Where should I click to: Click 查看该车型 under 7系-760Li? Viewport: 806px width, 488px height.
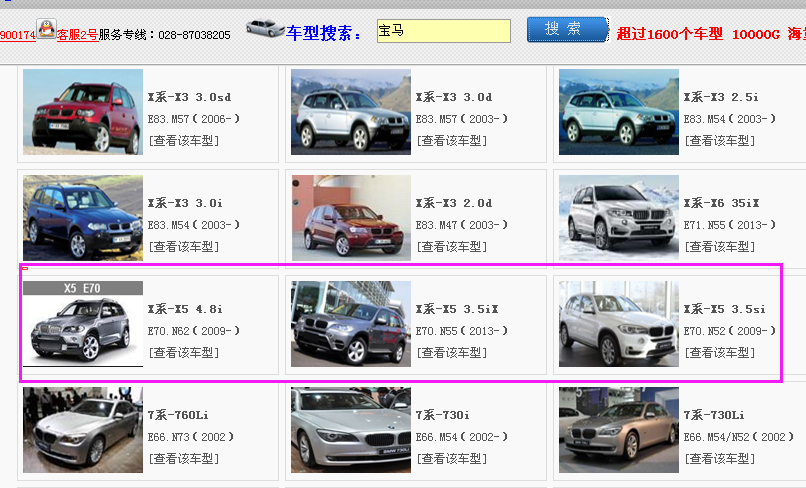point(184,459)
